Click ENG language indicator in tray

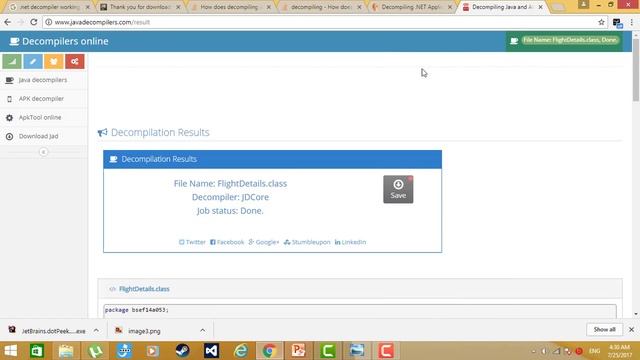(x=594, y=351)
